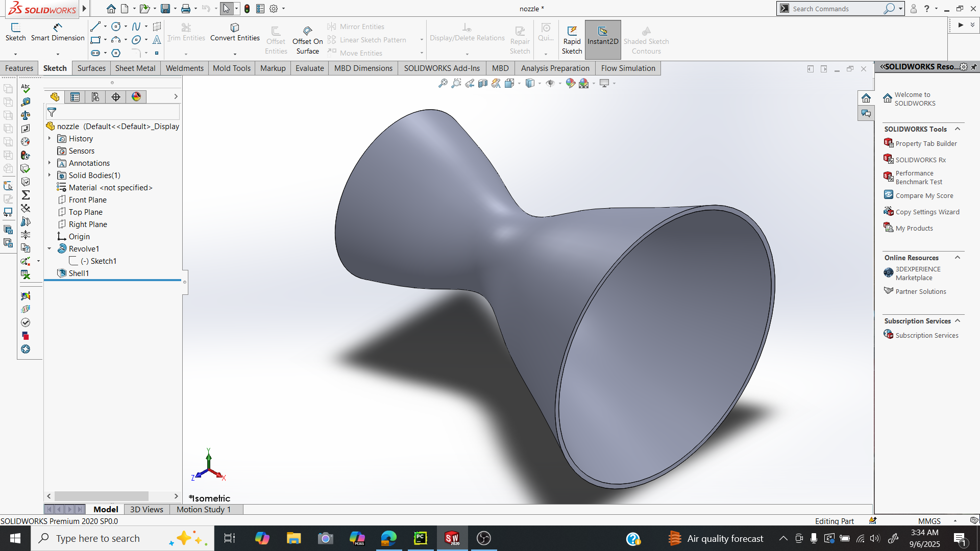Click the Print icon

click(186, 9)
